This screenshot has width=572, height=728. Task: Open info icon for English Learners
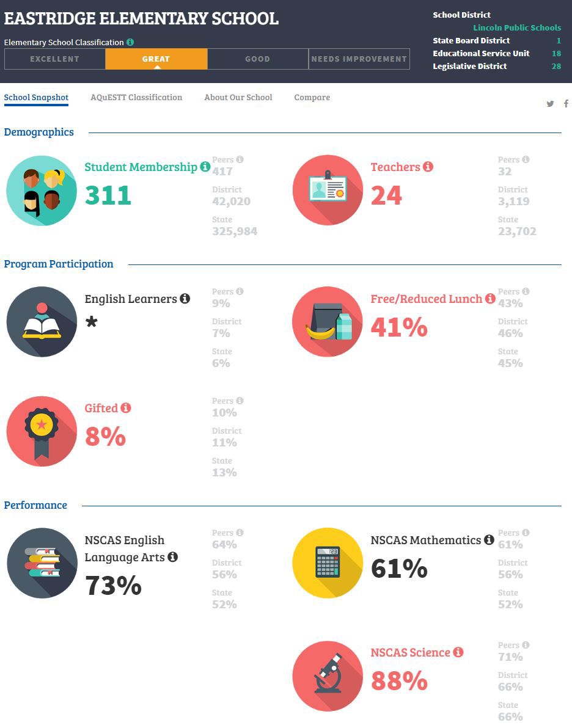(185, 299)
